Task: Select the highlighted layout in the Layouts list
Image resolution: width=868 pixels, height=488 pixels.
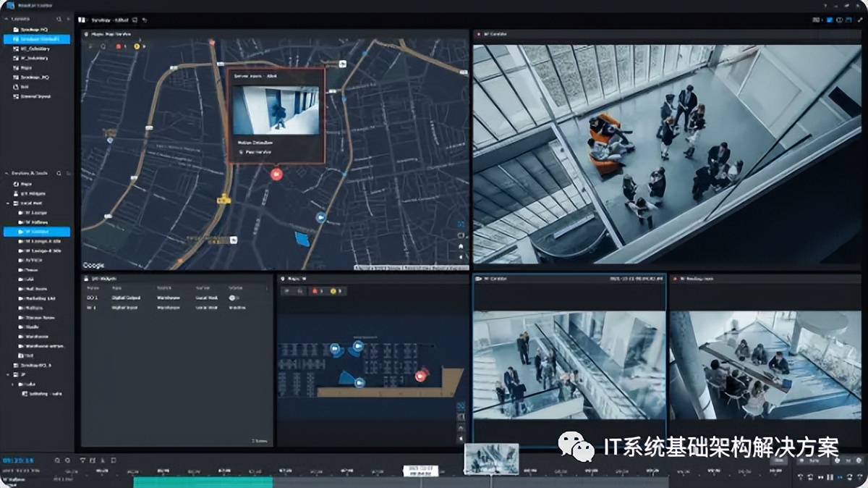Action: (37, 38)
